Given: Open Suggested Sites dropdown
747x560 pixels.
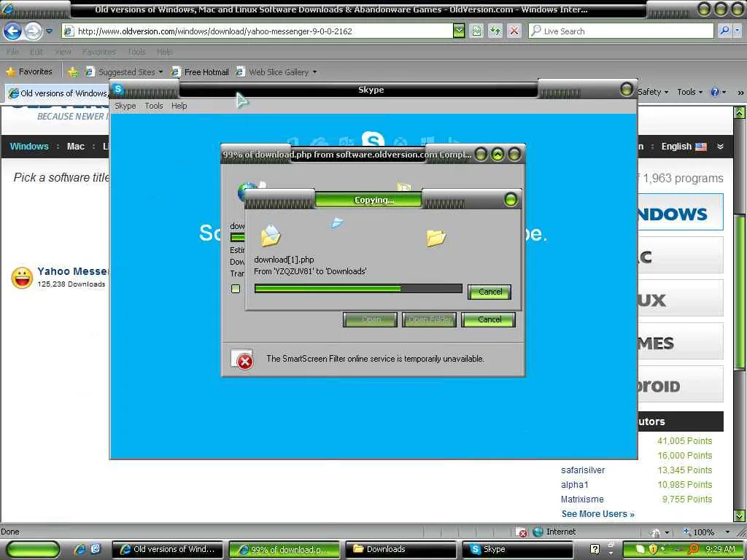Looking at the screenshot, I should 124,72.
